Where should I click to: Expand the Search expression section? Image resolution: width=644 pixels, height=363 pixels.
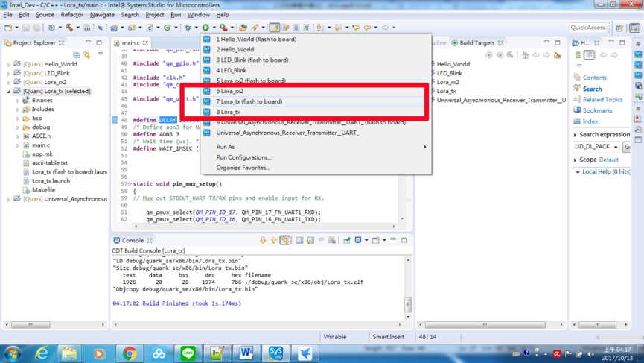pyautogui.click(x=575, y=135)
